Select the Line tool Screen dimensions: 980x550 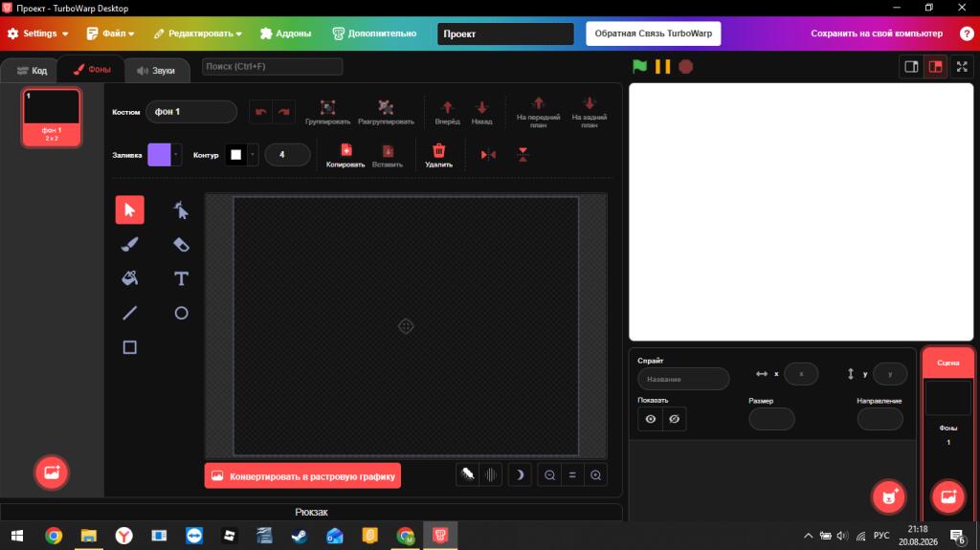point(129,313)
